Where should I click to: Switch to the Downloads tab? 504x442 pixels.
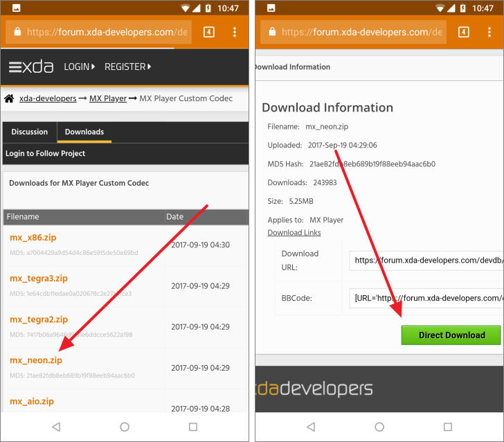(x=84, y=132)
